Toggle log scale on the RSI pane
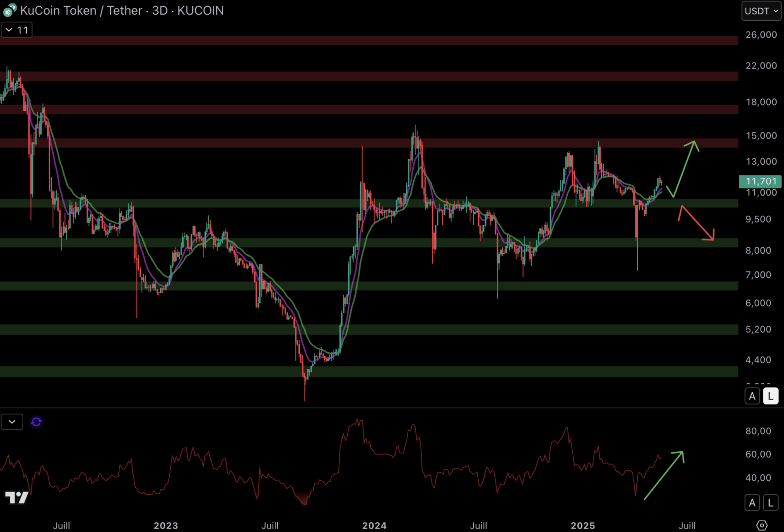The image size is (784, 532). [771, 503]
